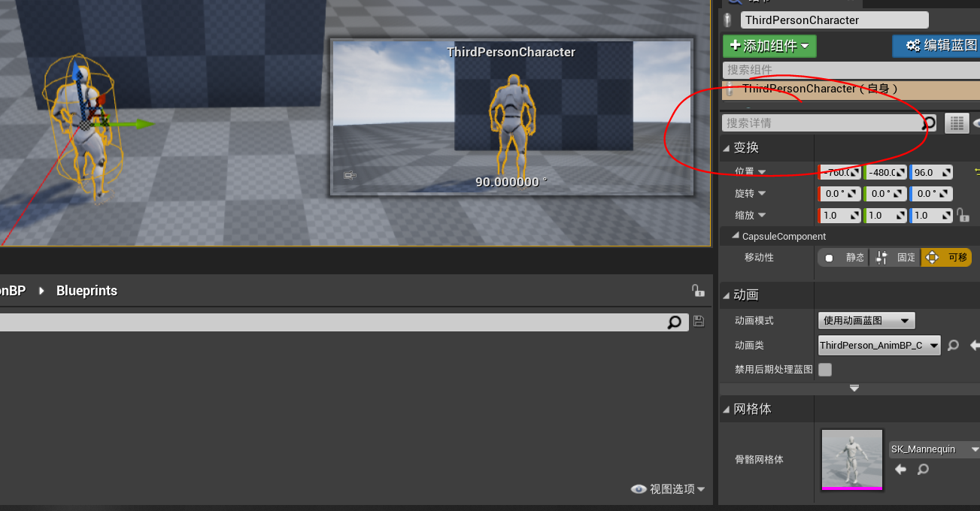Collapse the CapsuleComponent subsection
This screenshot has height=511, width=980.
pyautogui.click(x=735, y=236)
